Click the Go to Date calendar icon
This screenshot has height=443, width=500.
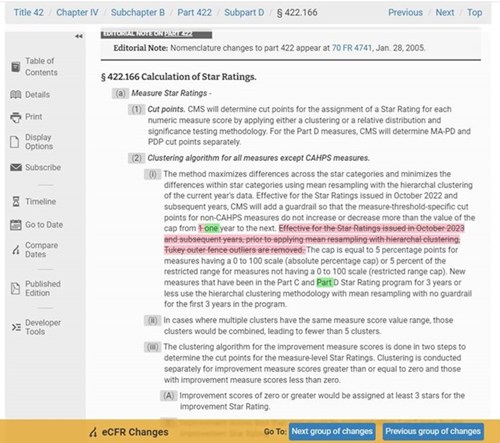[16, 225]
